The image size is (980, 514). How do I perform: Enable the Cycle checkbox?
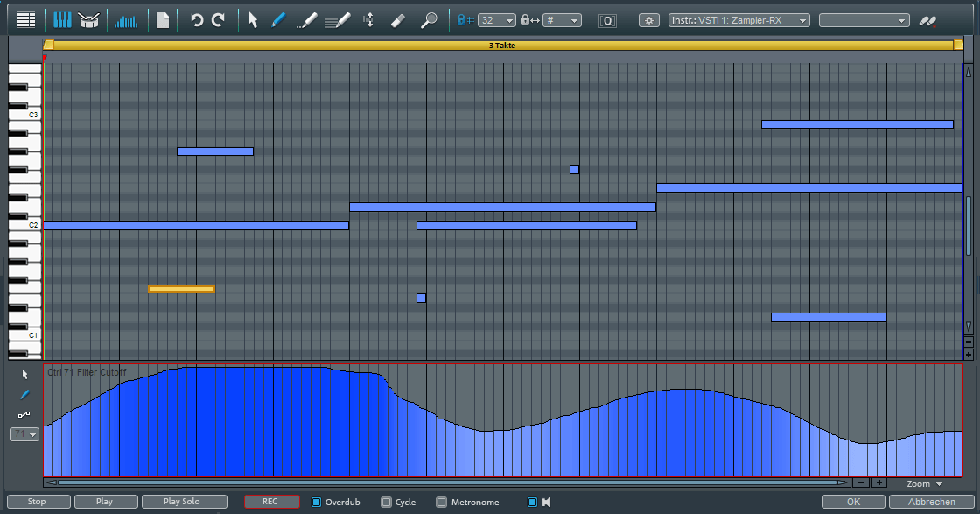(386, 502)
